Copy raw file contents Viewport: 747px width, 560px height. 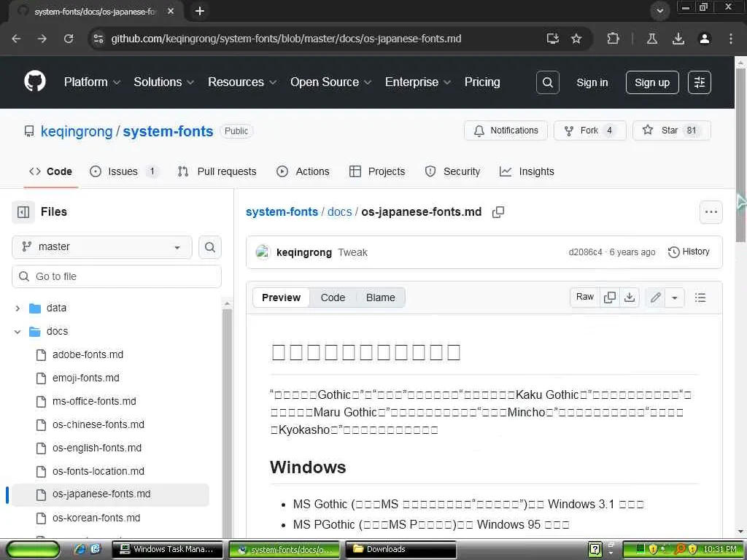coord(610,297)
